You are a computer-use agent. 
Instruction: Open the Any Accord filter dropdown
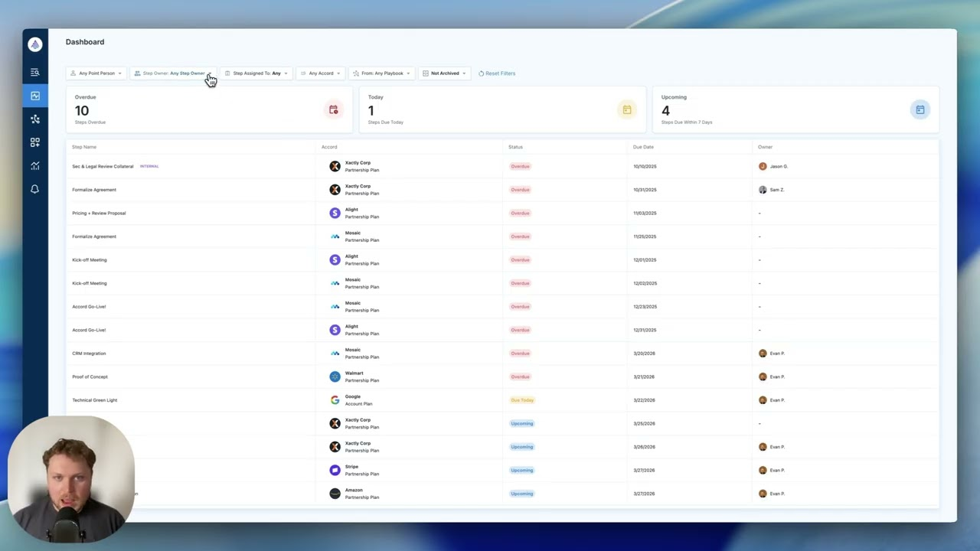(x=320, y=73)
